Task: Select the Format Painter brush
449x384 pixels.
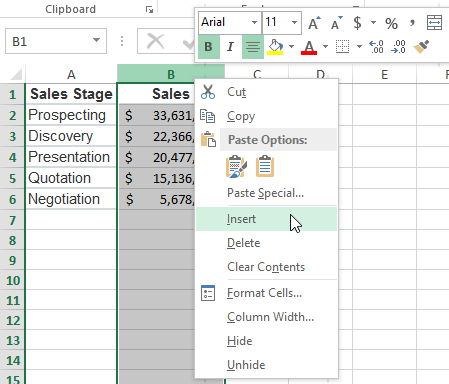Action: 421,47
